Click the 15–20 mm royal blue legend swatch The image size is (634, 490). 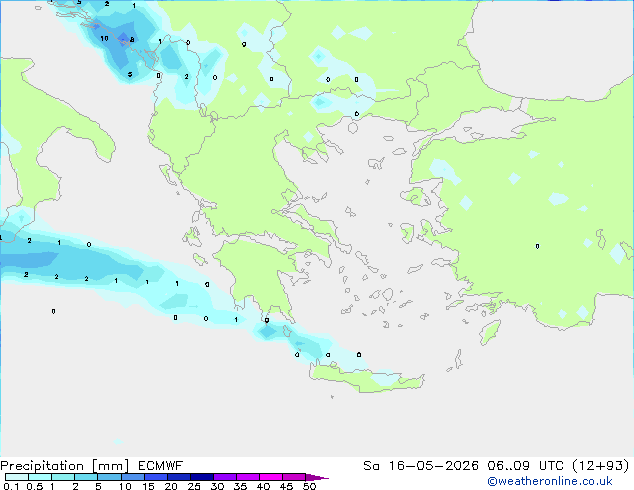[x=155, y=477]
